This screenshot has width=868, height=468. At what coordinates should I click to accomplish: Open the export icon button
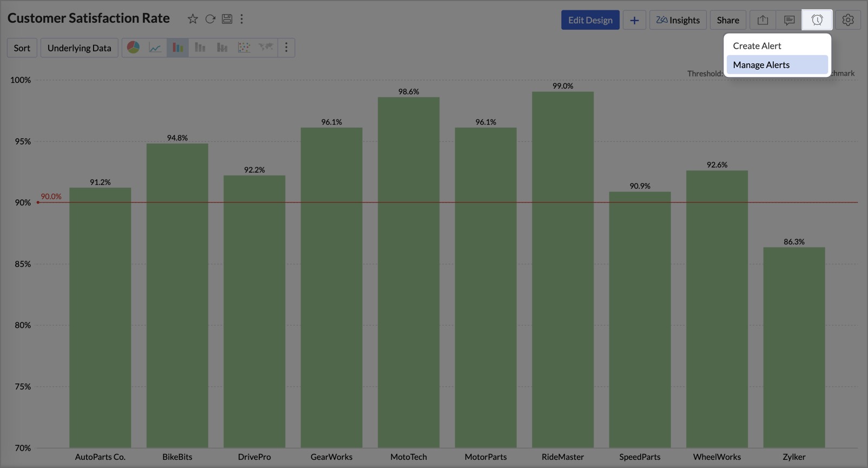tap(762, 20)
